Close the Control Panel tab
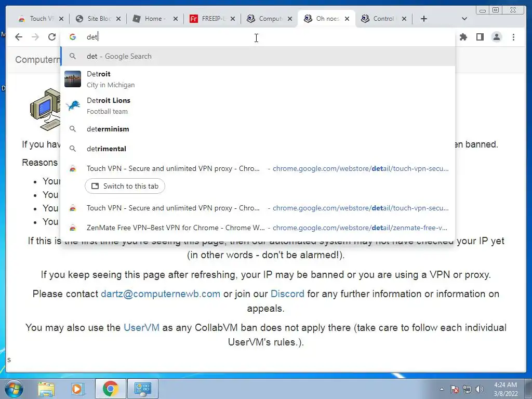The height and width of the screenshot is (399, 532). coord(404,19)
